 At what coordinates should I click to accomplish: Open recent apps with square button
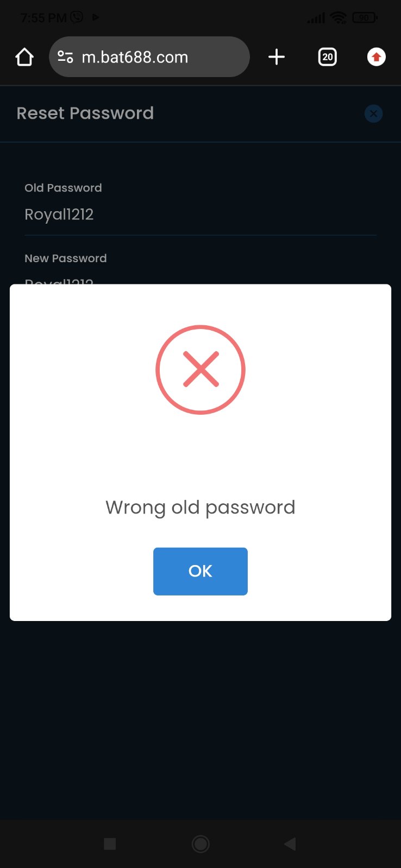point(110,844)
